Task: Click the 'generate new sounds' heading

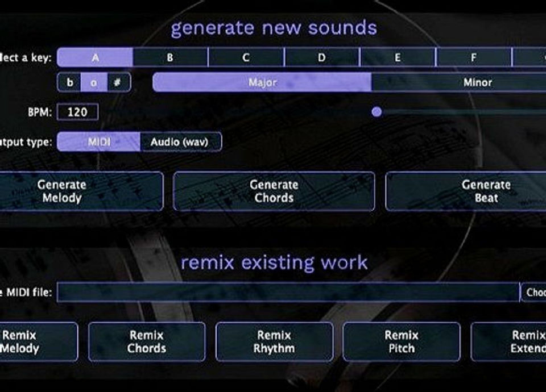Action: point(274,28)
